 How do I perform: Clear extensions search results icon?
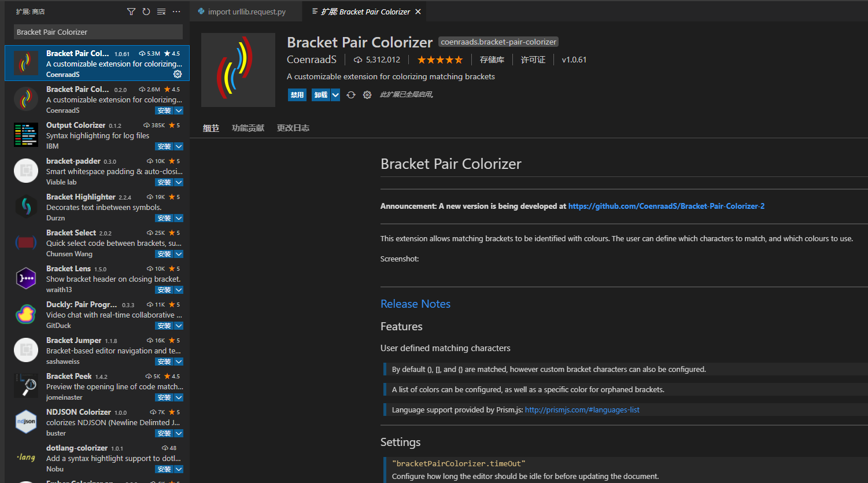(x=161, y=12)
